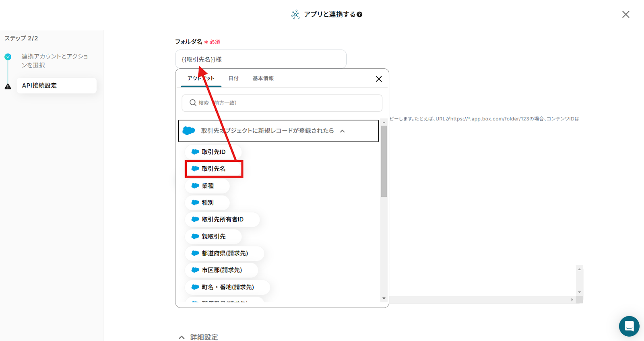Choose the 都道府県(請求先) output item
The width and height of the screenshot is (644, 341).
pos(225,253)
